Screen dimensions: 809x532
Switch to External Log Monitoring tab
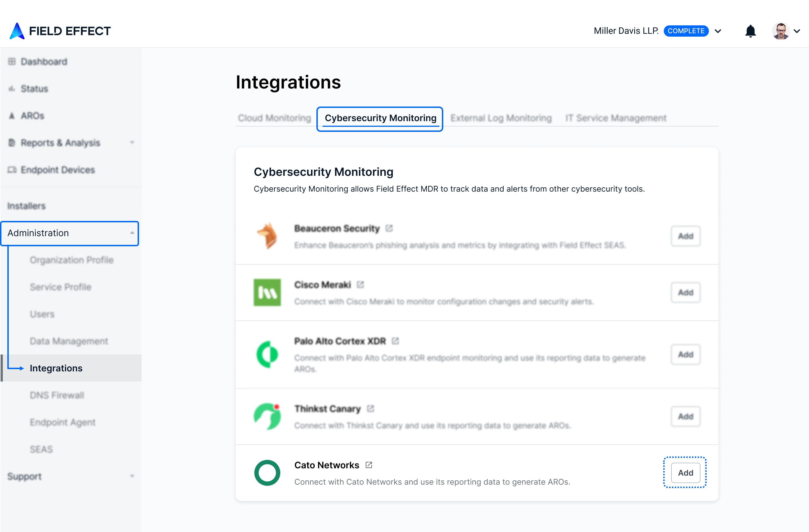pos(501,118)
